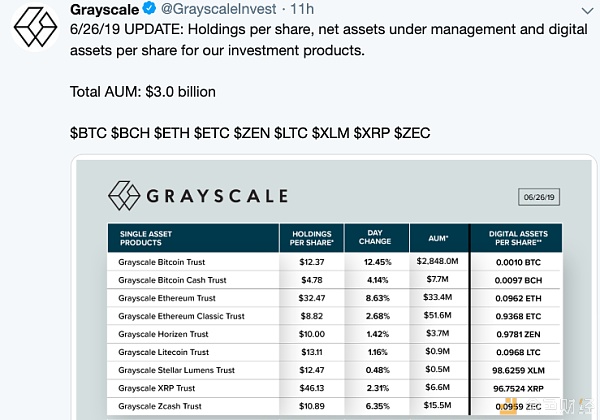
Task: Click the 11h timestamp
Action: 302,9
